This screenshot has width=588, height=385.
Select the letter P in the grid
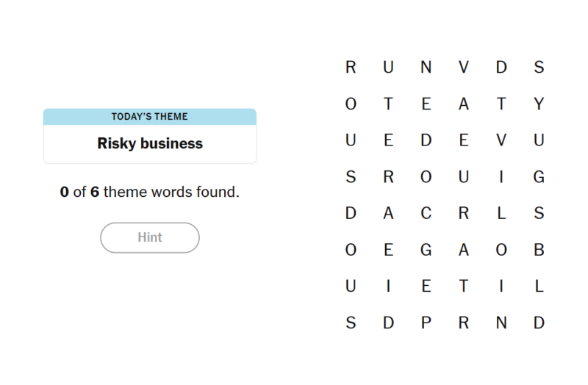[426, 323]
